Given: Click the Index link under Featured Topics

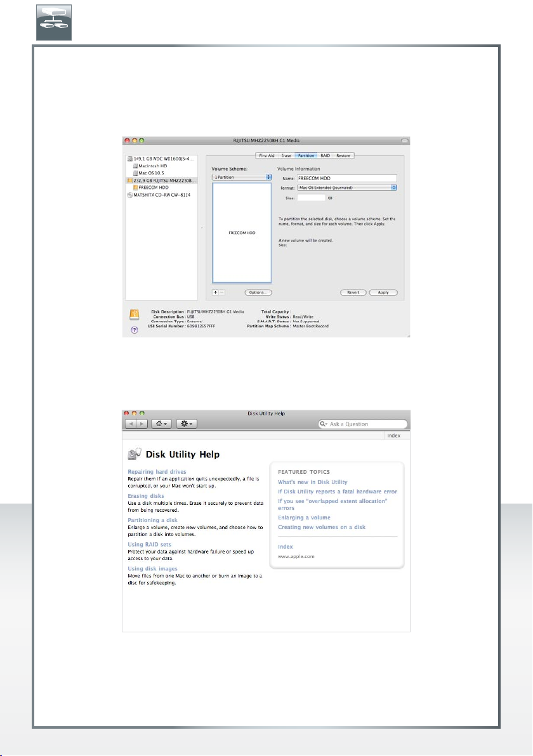Looking at the screenshot, I should pyautogui.click(x=285, y=546).
